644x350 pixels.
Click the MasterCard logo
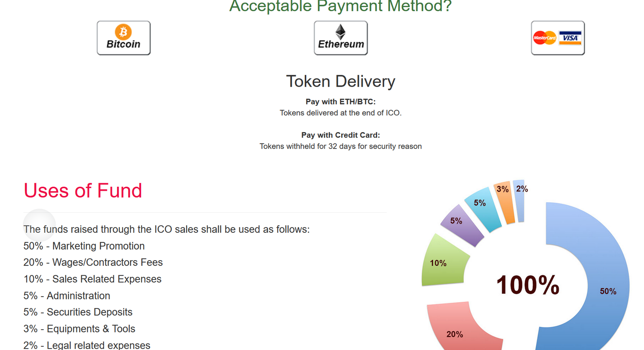544,38
